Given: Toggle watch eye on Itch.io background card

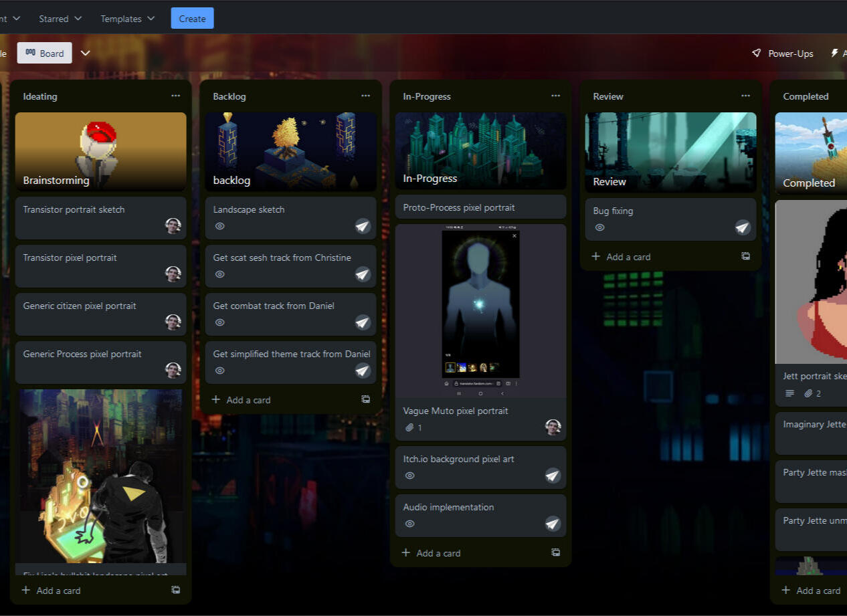Looking at the screenshot, I should pos(410,476).
